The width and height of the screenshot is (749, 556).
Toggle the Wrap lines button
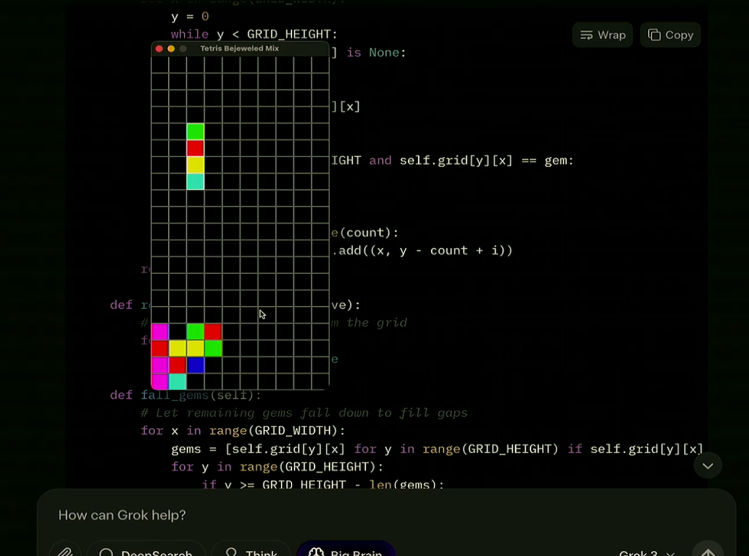click(603, 35)
